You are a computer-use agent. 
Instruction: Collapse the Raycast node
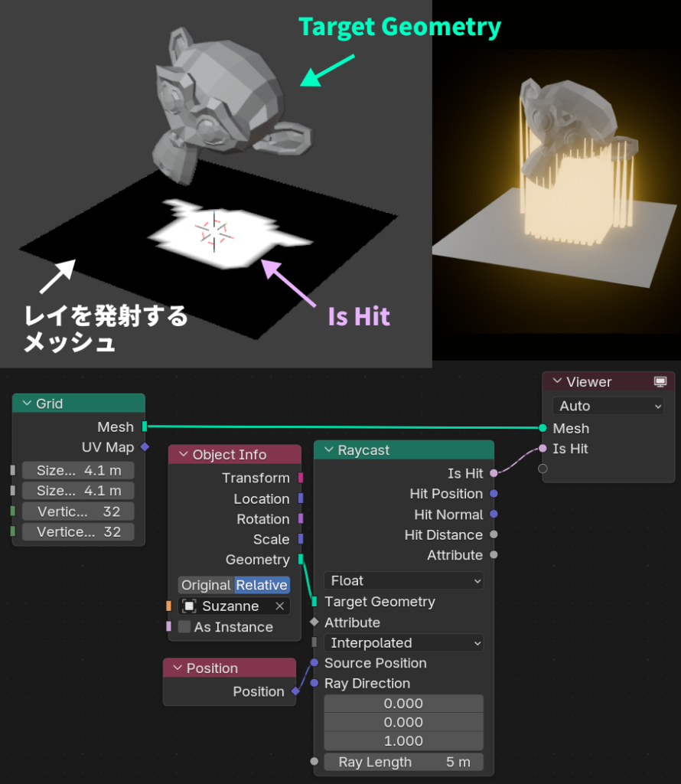327,451
